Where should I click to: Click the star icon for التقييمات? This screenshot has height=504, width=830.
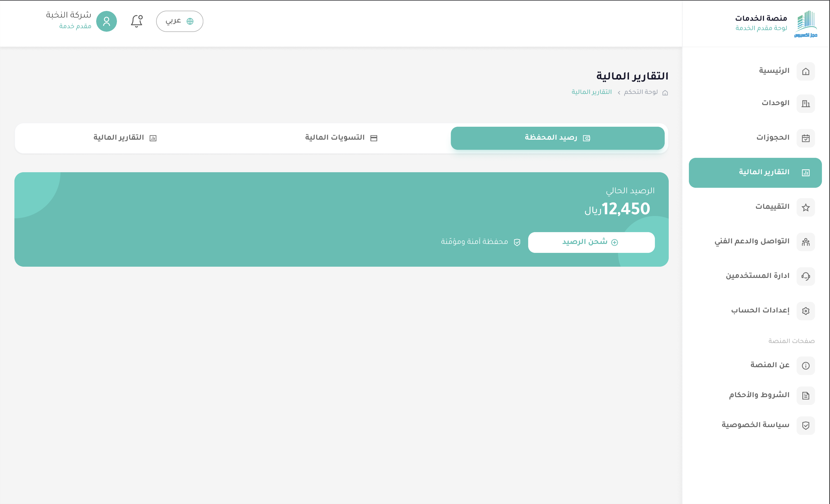tap(806, 208)
